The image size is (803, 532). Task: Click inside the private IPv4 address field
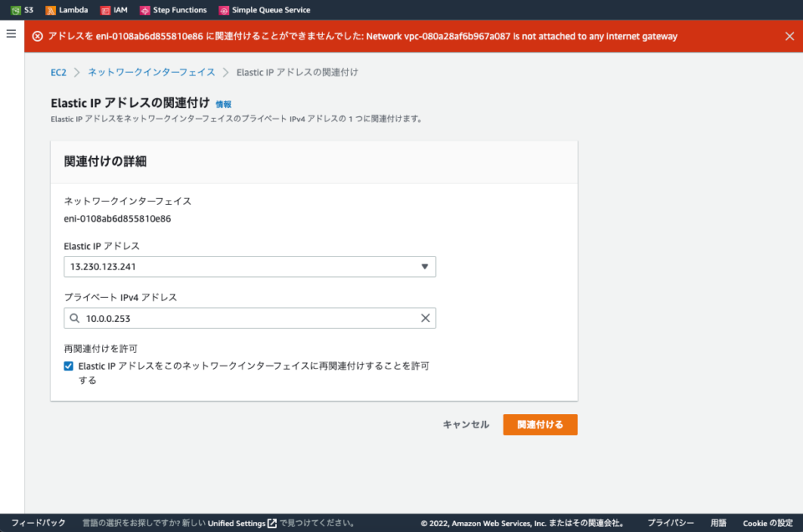coord(209,318)
